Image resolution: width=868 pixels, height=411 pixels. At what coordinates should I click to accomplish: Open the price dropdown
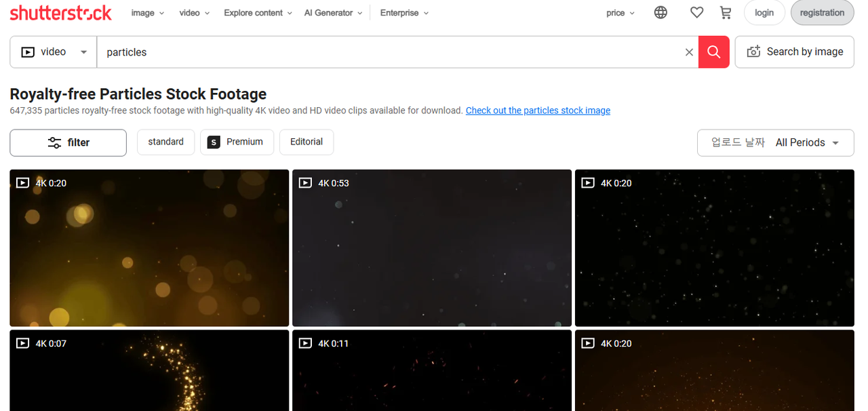point(620,13)
